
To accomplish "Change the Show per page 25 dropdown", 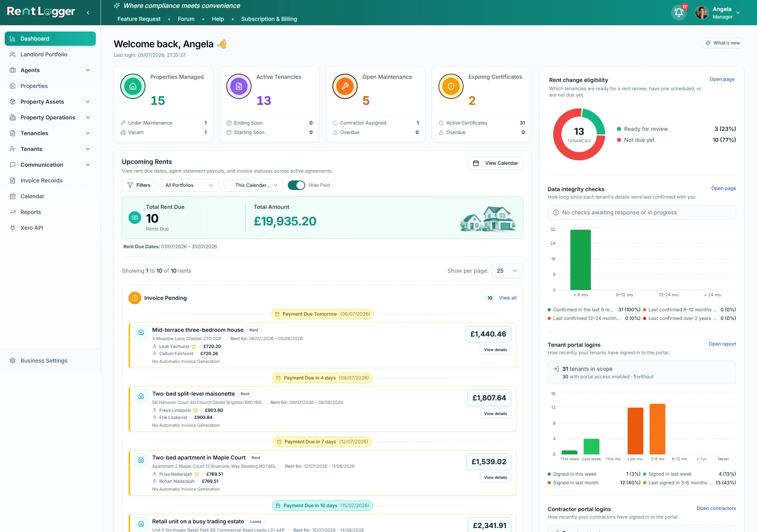I will click(507, 271).
